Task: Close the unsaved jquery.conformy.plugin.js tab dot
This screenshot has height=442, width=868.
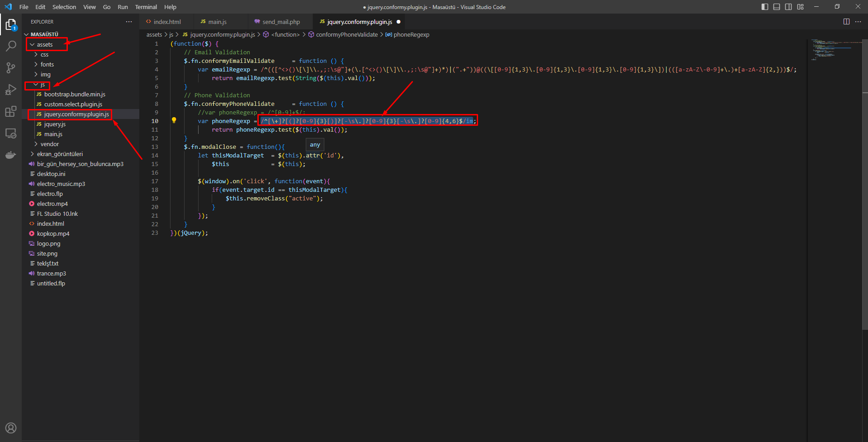Action: pos(398,22)
